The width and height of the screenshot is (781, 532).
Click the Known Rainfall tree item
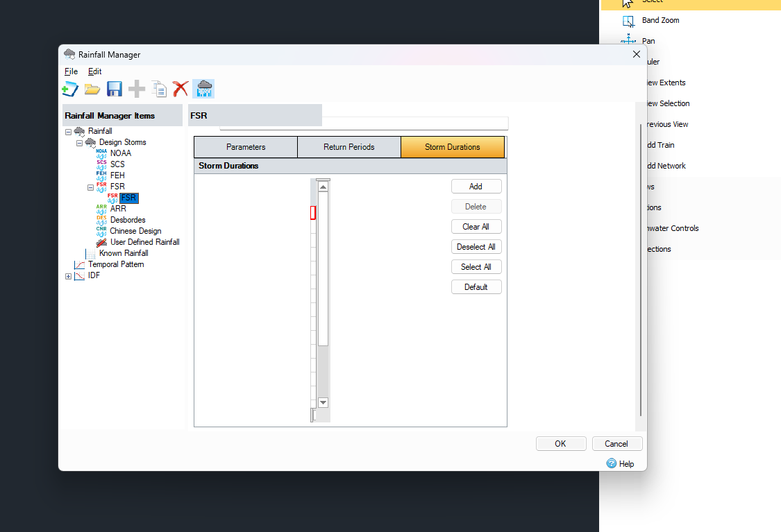pyautogui.click(x=123, y=252)
